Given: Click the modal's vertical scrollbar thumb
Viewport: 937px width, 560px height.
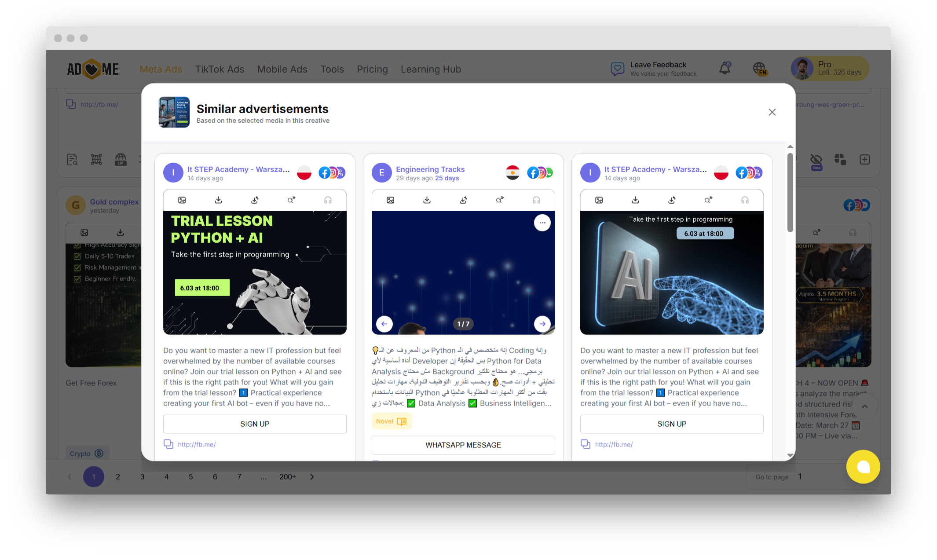Looking at the screenshot, I should [x=790, y=192].
